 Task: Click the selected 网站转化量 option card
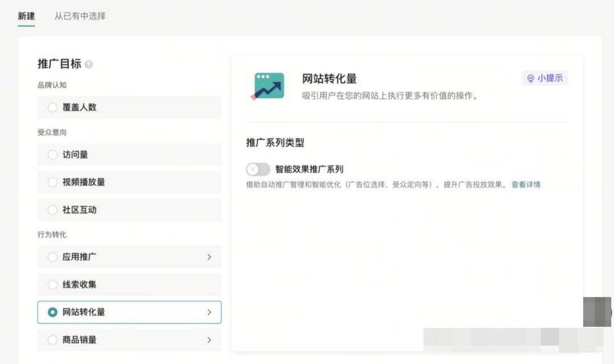coord(129,313)
